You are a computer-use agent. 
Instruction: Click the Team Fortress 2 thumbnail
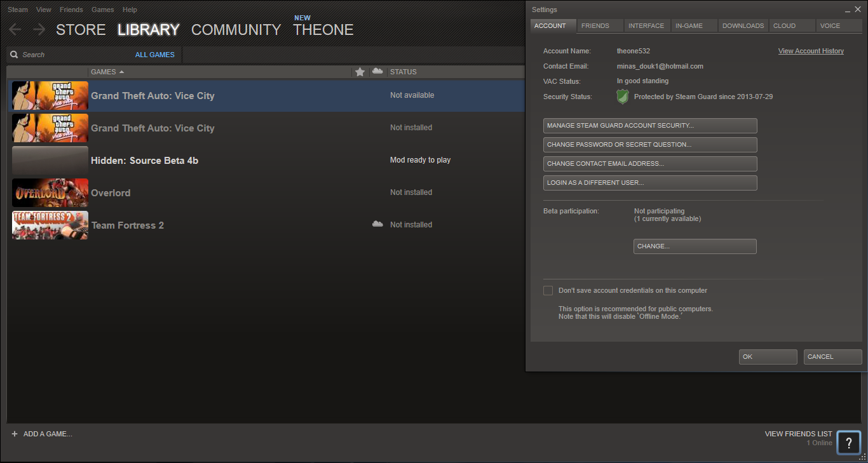tap(50, 225)
